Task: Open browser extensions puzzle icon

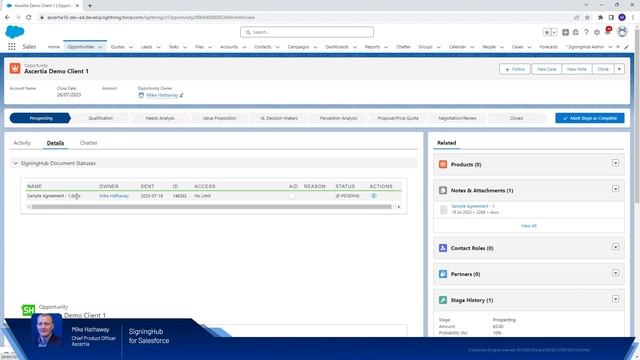Action: [600, 18]
